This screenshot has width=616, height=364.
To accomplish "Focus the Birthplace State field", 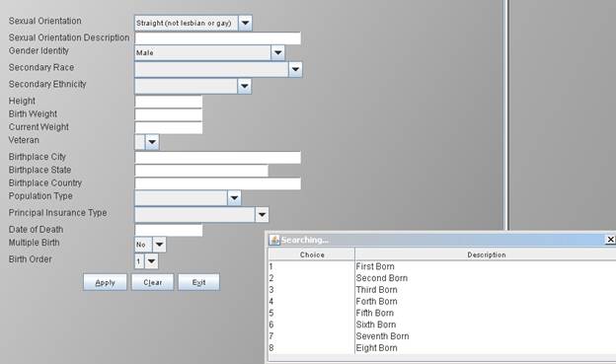I will click(201, 171).
